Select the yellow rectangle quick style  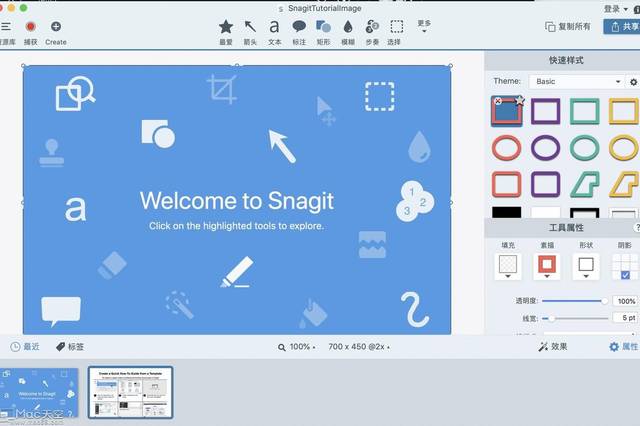pyautogui.click(x=623, y=111)
